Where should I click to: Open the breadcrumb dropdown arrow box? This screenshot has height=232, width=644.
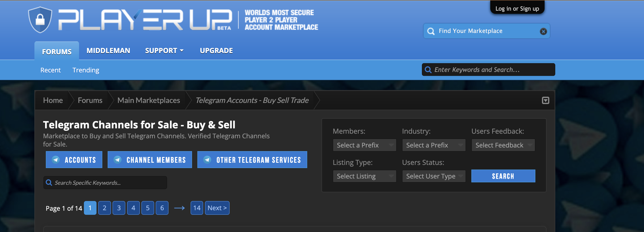pos(546,101)
